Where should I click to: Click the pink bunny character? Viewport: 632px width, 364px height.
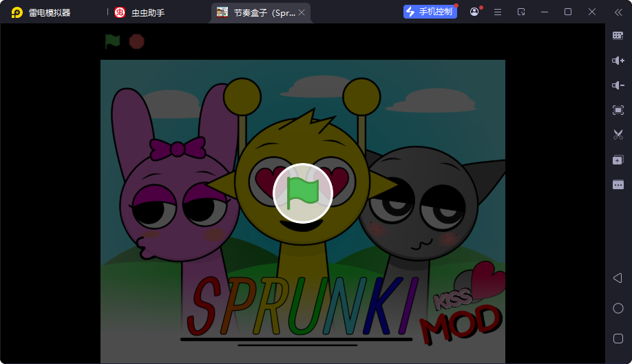point(176,209)
